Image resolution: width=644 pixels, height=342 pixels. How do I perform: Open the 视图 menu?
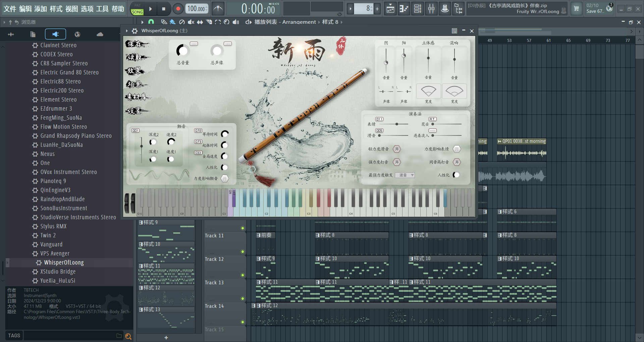click(71, 9)
